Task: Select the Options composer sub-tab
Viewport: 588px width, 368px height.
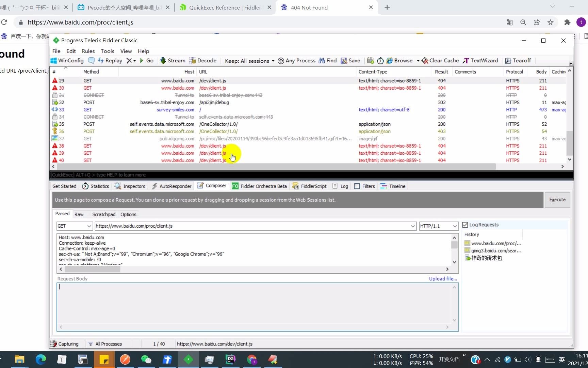Action: pos(128,214)
